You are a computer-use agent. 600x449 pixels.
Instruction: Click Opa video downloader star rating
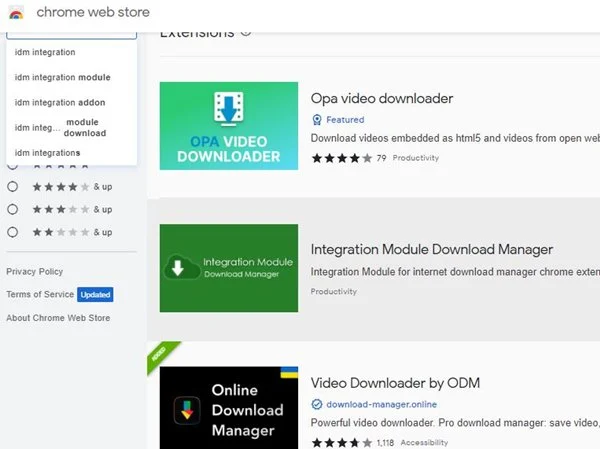342,158
